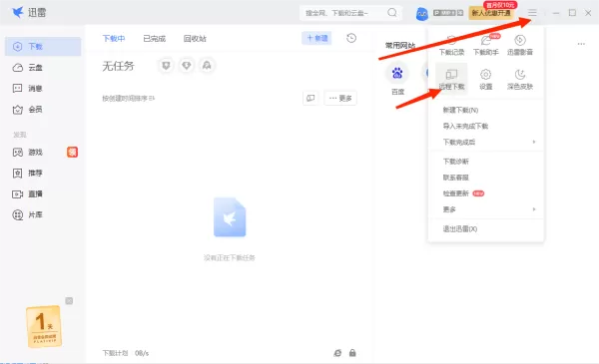Image resolution: width=599 pixels, height=364 pixels.
Task: Open the blue user avatar
Action: (x=421, y=14)
